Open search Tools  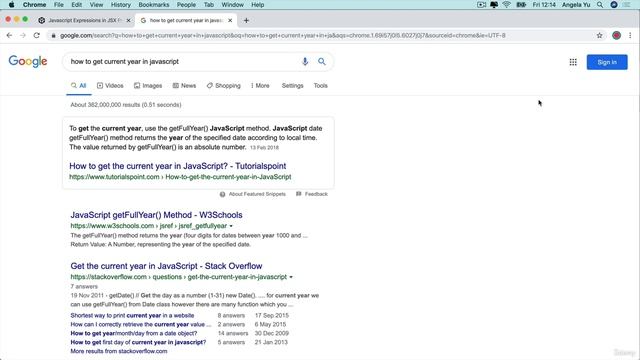(x=321, y=86)
